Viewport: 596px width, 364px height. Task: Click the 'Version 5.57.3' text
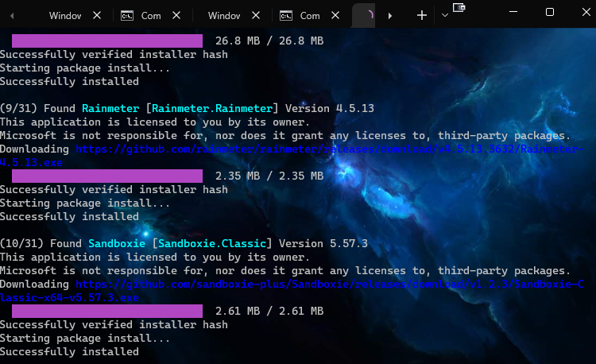pyautogui.click(x=323, y=244)
